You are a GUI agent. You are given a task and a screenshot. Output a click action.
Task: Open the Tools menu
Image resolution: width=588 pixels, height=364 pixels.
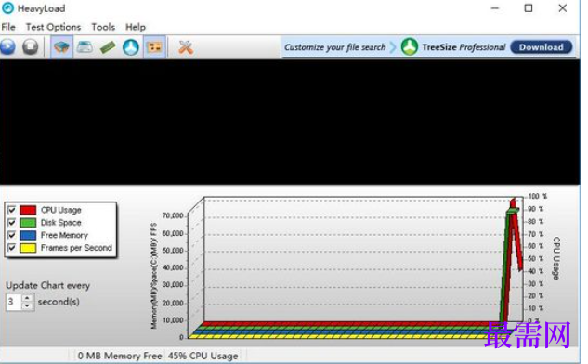103,27
